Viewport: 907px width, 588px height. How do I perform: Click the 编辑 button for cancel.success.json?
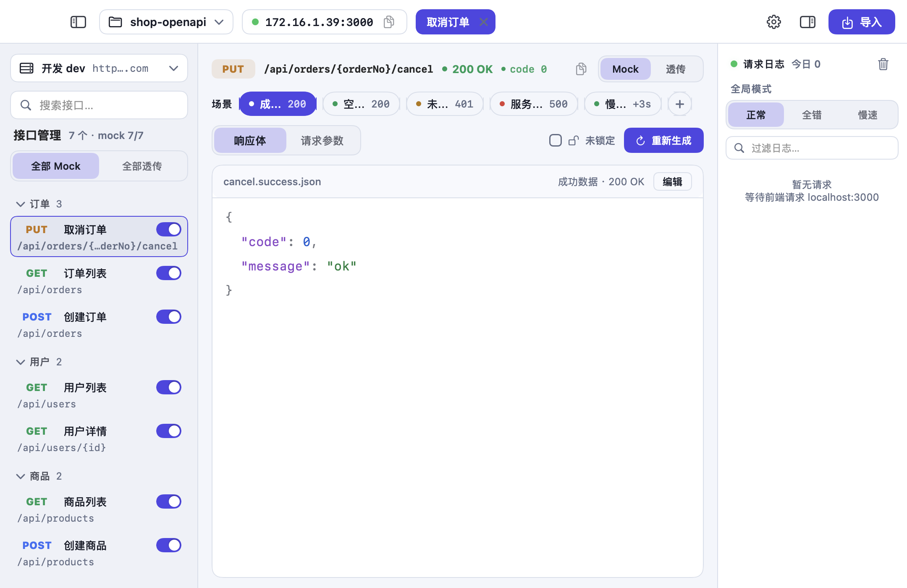pyautogui.click(x=672, y=181)
